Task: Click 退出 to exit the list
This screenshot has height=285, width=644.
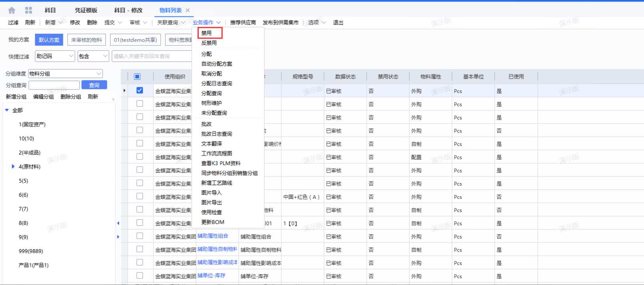Action: pos(338,22)
